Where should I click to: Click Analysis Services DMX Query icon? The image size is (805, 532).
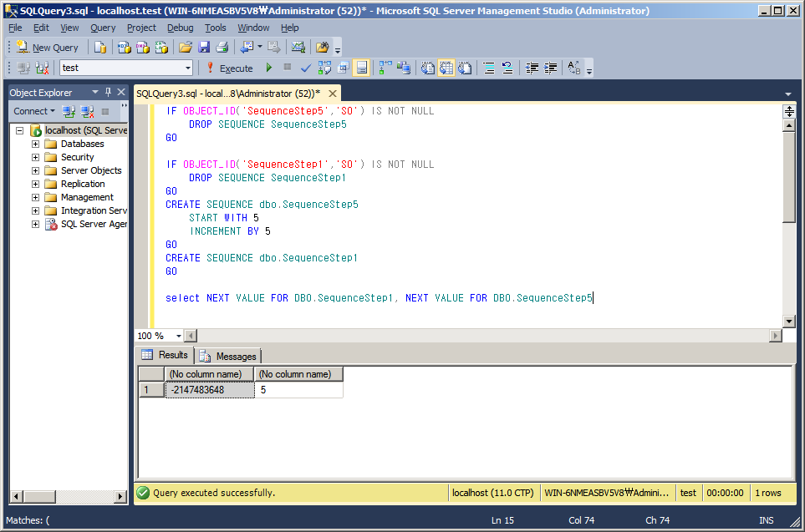pyautogui.click(x=143, y=48)
